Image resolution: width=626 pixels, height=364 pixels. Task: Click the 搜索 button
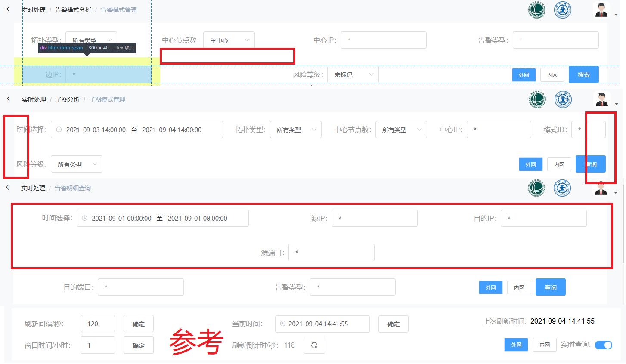pos(583,75)
